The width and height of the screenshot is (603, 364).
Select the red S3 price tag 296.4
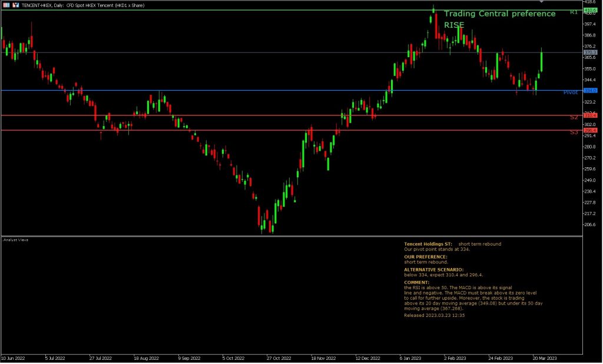pos(590,130)
